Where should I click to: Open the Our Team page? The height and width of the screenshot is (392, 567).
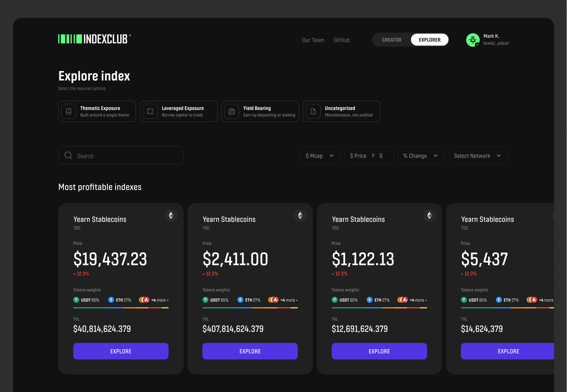[x=313, y=40]
